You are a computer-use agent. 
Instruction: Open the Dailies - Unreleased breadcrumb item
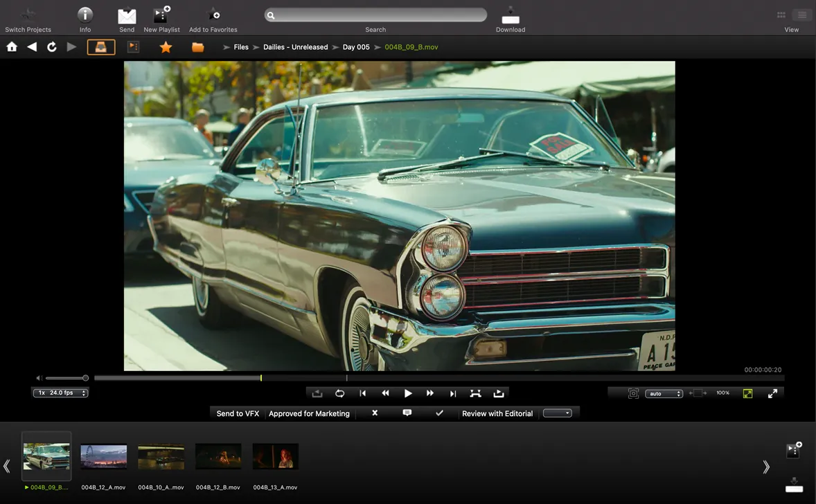pyautogui.click(x=295, y=46)
